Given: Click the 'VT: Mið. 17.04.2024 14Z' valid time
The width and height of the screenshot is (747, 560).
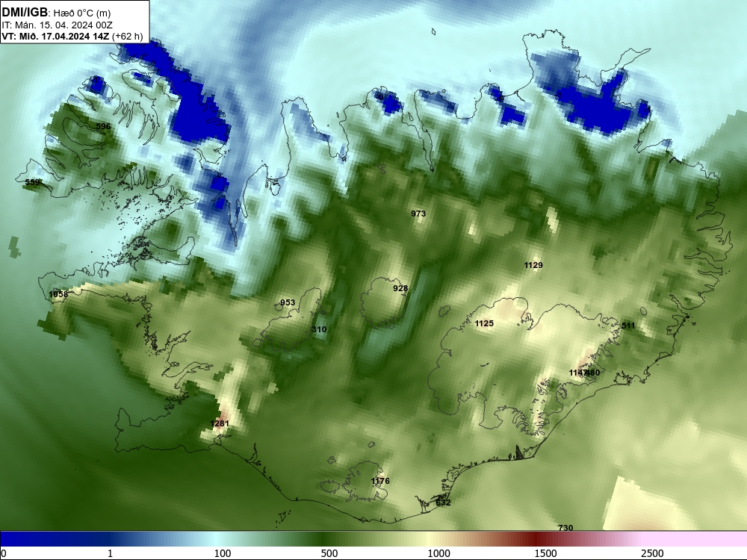Looking at the screenshot, I should click(x=56, y=36).
